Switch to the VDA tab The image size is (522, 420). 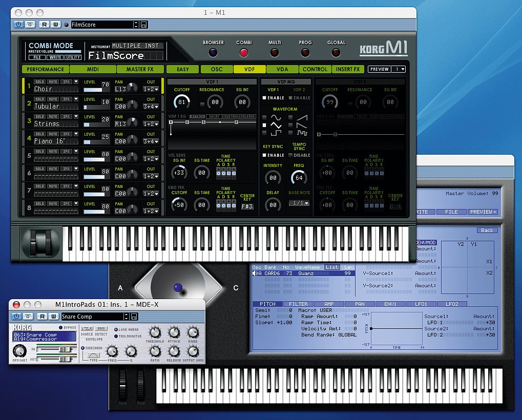coord(282,69)
